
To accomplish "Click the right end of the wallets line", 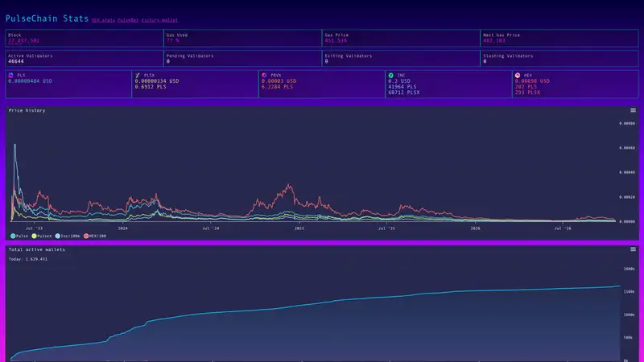I will point(619,286).
